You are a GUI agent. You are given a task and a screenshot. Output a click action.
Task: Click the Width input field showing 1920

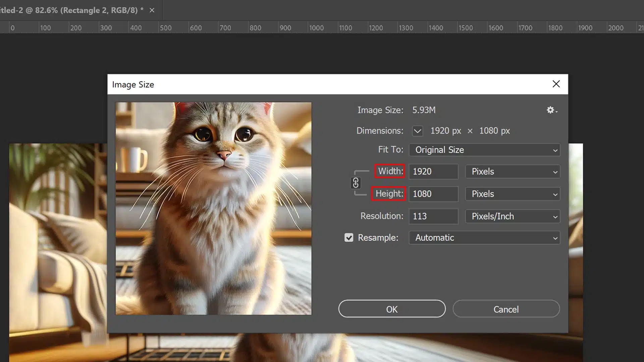click(433, 172)
